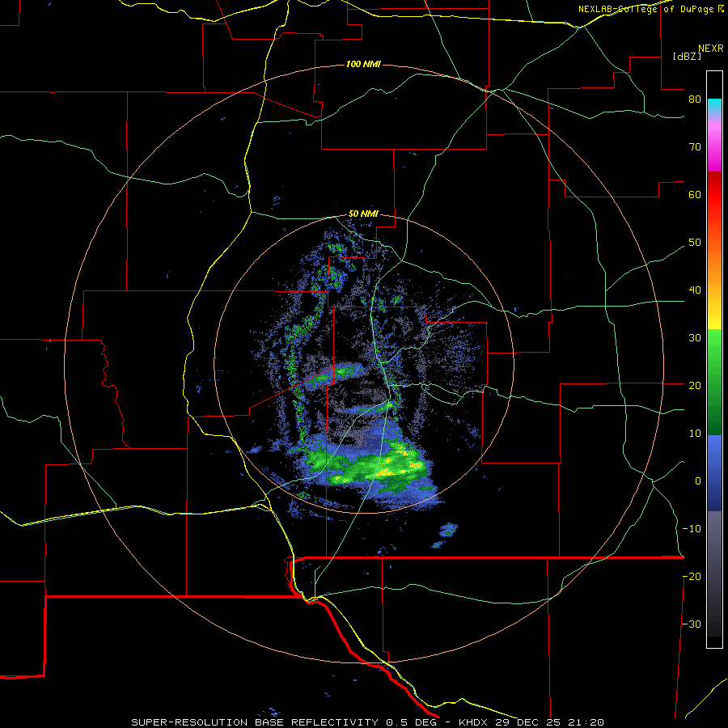The height and width of the screenshot is (728, 728).
Task: Click the -20 dBZ scale value
Action: click(692, 577)
